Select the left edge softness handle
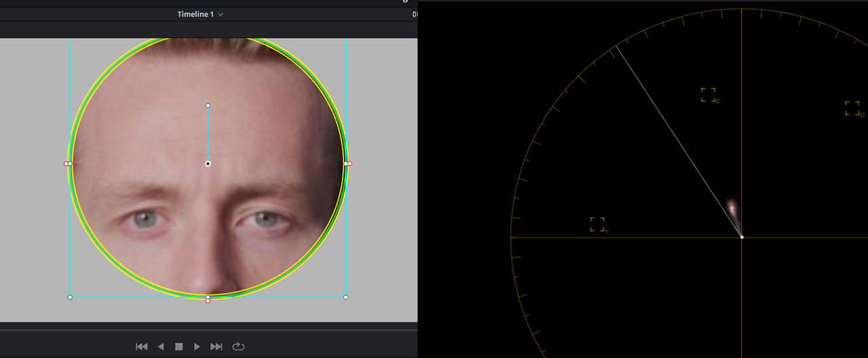868x358 pixels. click(66, 163)
